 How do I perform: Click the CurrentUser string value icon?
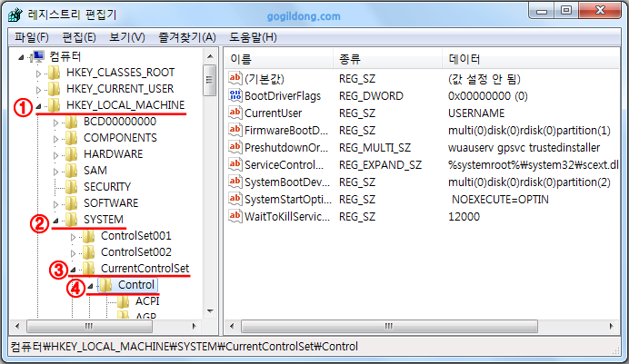[235, 113]
